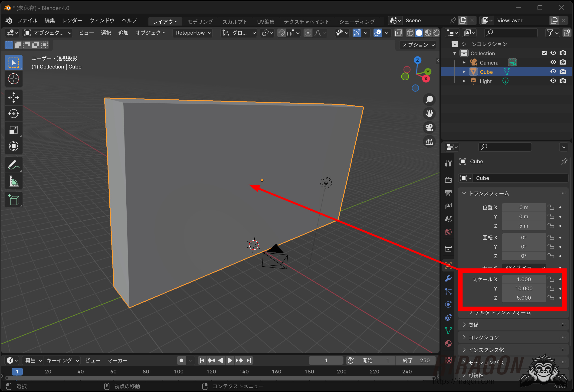Activate the Annotate pencil tool
Viewport: 574px width, 392px height.
13,165
